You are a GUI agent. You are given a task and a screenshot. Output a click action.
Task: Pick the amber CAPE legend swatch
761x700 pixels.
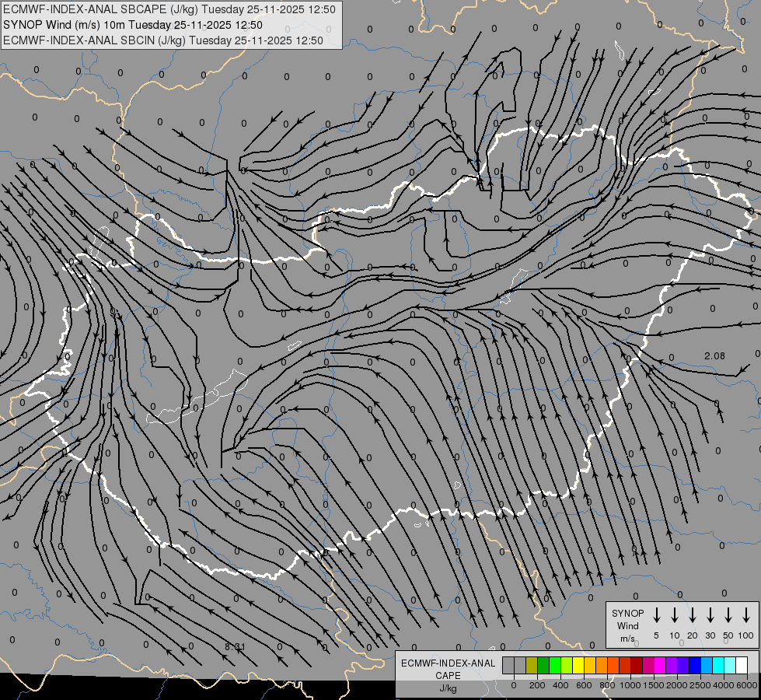pyautogui.click(x=590, y=665)
